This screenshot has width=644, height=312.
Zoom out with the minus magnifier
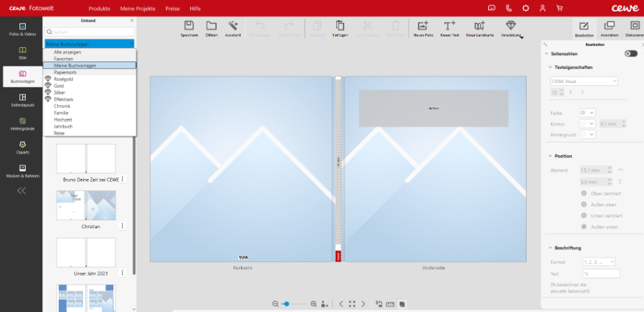(x=275, y=304)
